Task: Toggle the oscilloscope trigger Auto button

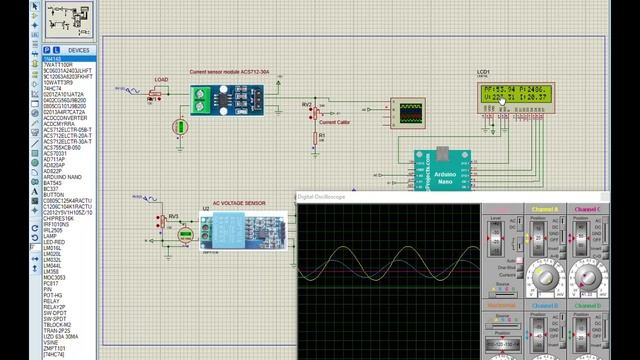Action: (x=519, y=260)
